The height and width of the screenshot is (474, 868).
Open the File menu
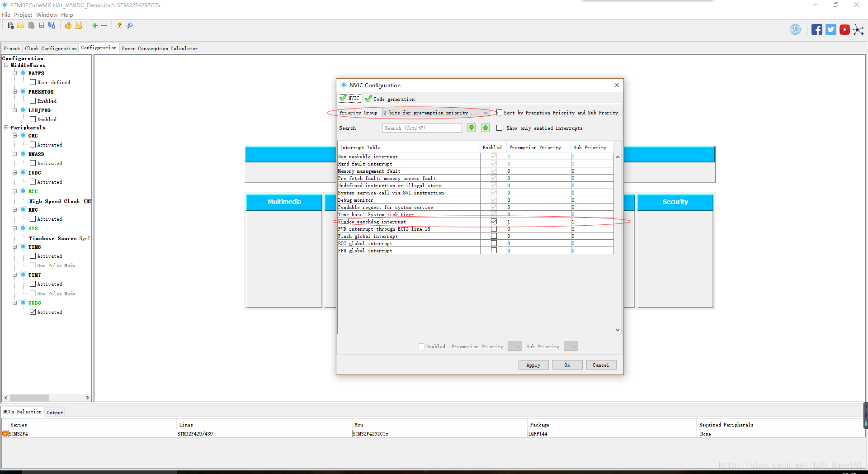tap(6, 15)
